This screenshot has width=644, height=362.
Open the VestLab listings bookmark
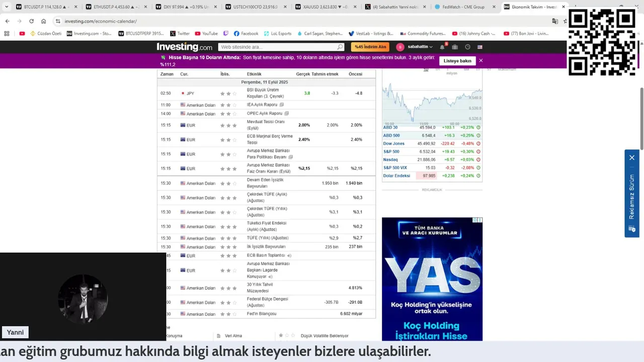click(x=370, y=34)
